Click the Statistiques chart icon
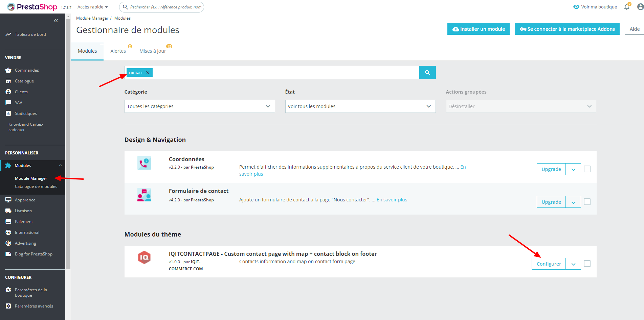This screenshot has height=320, width=644. point(8,114)
